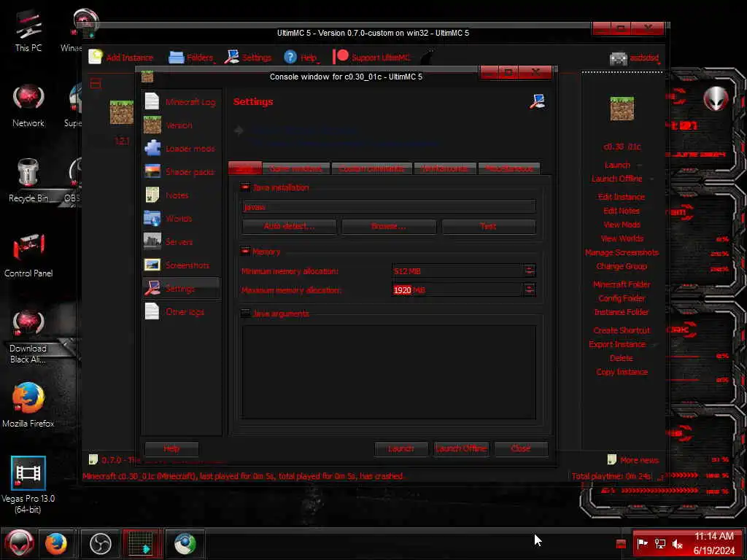Open the Shader packs sidebar icon
This screenshot has width=747, height=560.
(152, 171)
